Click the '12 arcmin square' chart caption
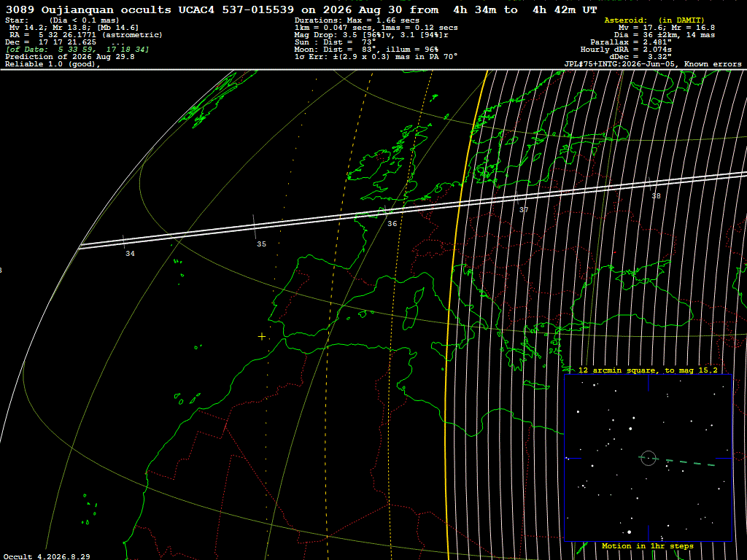The height and width of the screenshot is (560, 747). [648, 370]
